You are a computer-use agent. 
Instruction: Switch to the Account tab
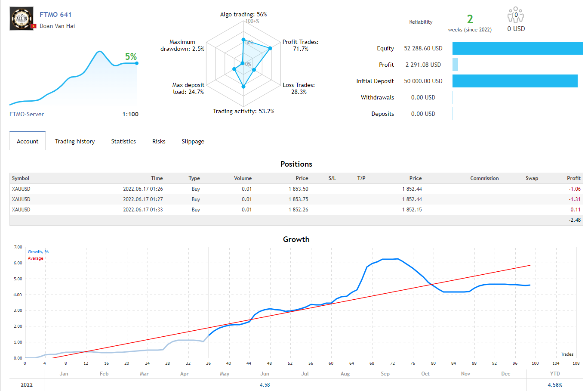pos(28,141)
